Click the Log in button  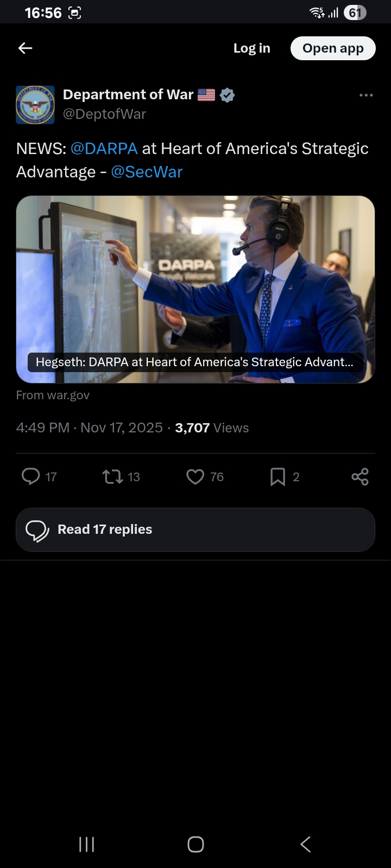click(x=251, y=48)
